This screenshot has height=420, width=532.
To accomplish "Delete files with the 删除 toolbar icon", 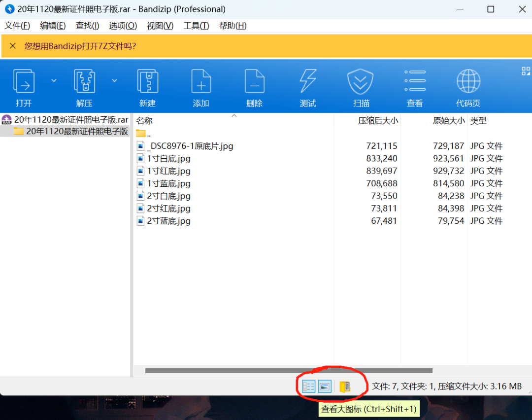I will click(254, 86).
